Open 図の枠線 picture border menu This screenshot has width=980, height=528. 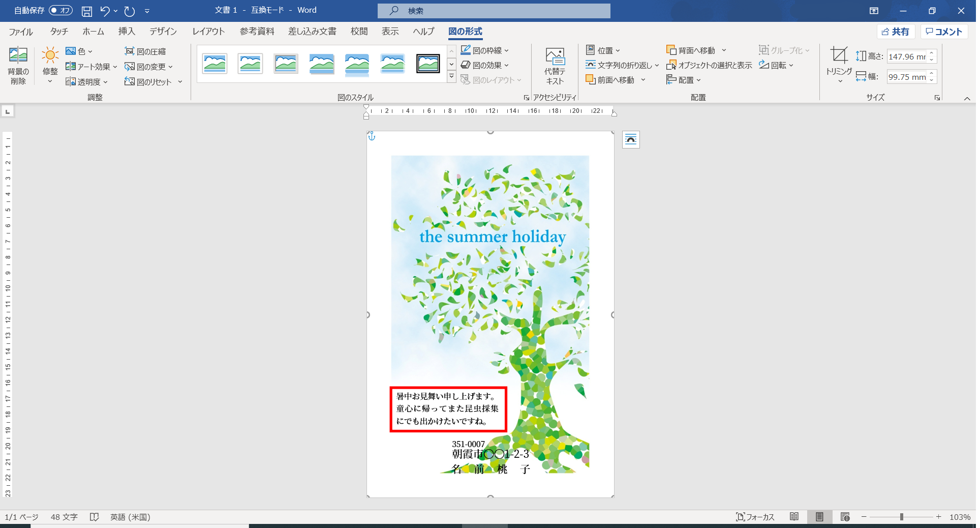pyautogui.click(x=484, y=50)
